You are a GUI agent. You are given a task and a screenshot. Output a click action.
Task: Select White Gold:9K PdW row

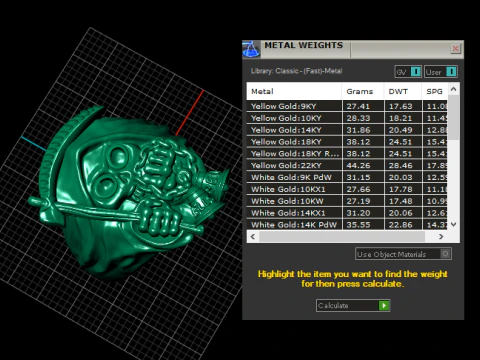(347, 177)
